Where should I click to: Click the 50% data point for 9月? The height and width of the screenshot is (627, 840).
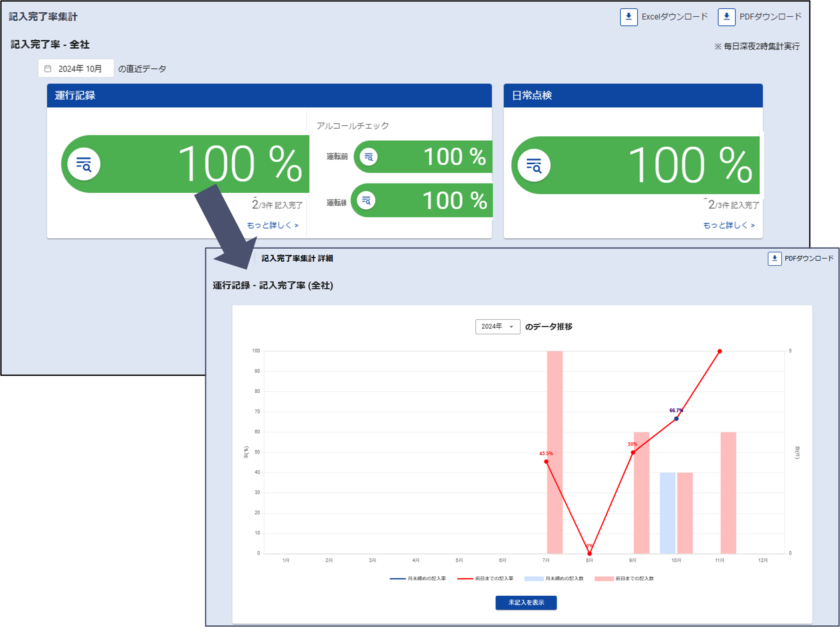click(x=633, y=452)
